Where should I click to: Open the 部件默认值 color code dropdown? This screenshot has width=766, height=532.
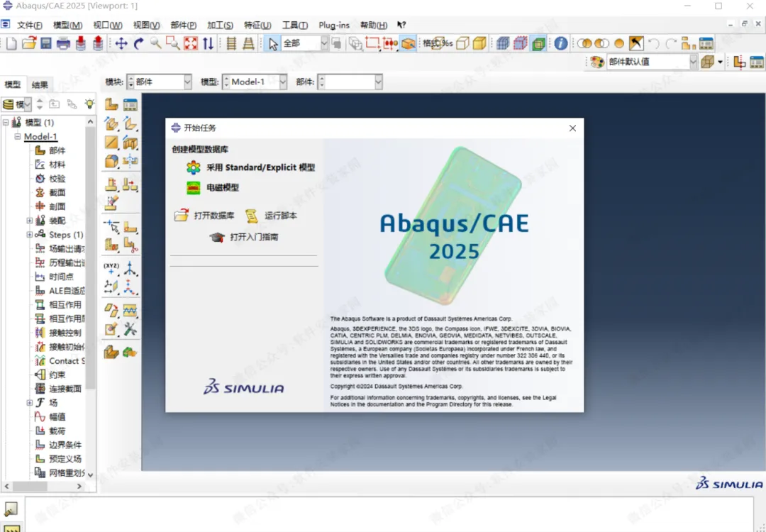(652, 62)
